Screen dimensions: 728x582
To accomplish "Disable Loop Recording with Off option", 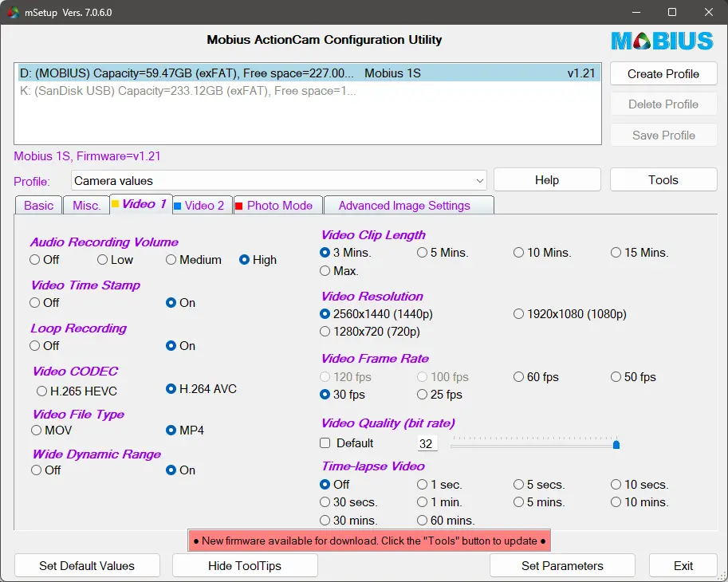I will click(44, 346).
